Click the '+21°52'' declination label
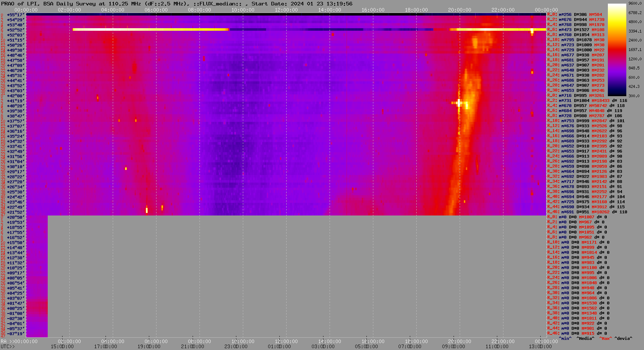This screenshot has width=644, height=350. pyautogui.click(x=16, y=212)
